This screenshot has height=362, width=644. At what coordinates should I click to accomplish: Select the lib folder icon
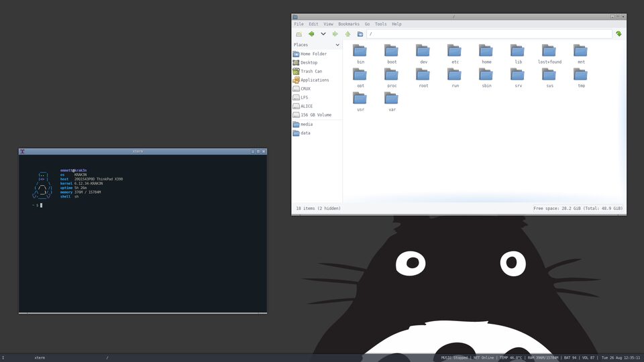click(x=517, y=50)
